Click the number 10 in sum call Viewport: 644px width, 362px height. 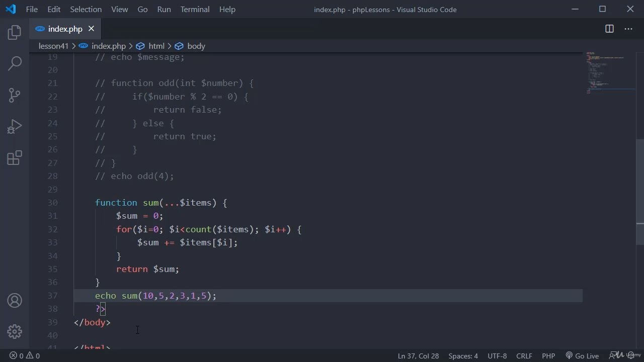pos(148,296)
